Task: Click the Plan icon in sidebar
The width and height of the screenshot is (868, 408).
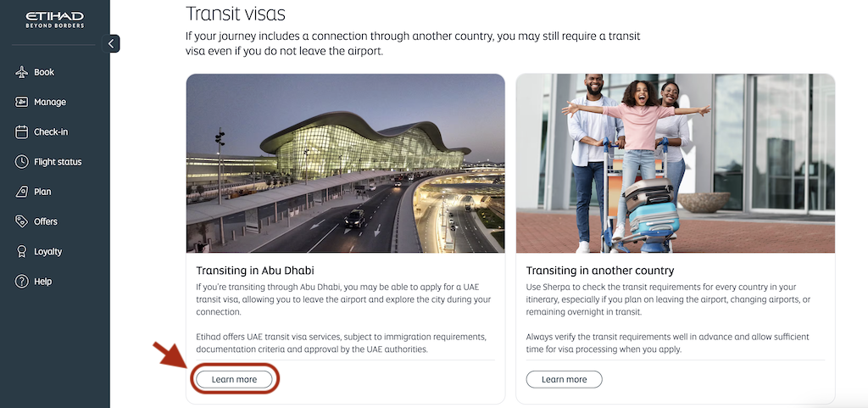Action: click(x=22, y=192)
